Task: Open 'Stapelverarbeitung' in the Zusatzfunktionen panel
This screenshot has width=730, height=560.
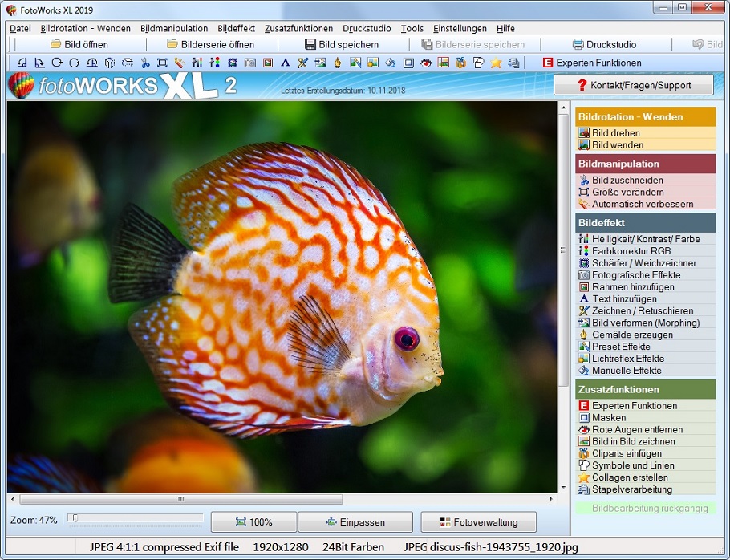Action: point(631,489)
